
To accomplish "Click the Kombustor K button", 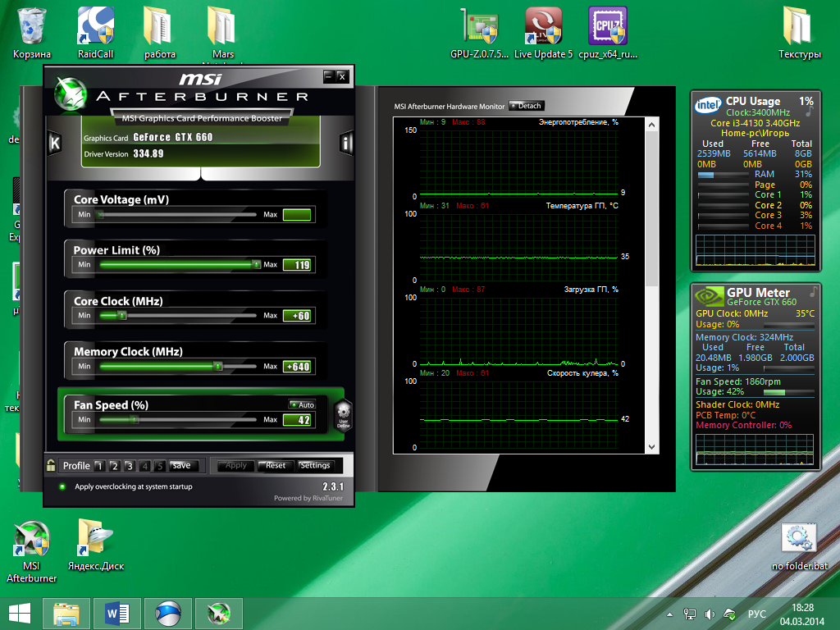I will (x=55, y=143).
